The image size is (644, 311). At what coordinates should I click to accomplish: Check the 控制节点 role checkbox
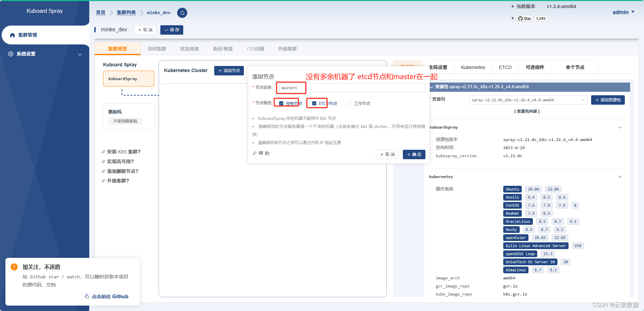[281, 103]
